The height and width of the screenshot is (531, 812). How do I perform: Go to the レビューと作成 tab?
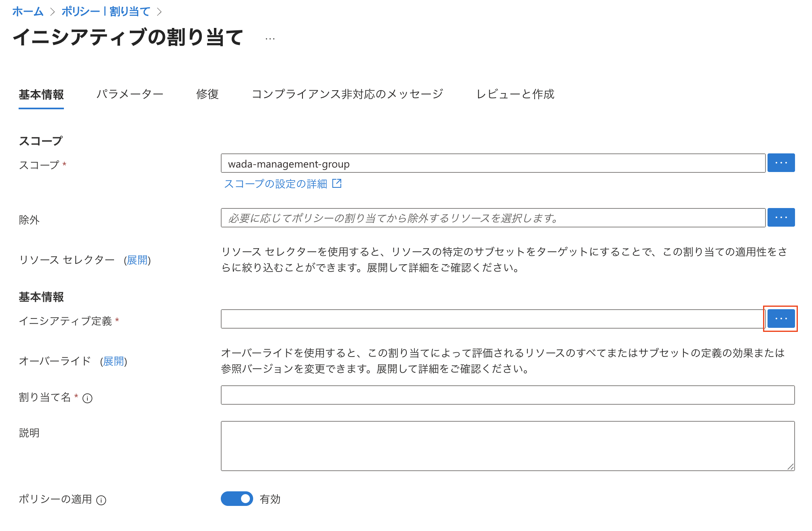[515, 94]
